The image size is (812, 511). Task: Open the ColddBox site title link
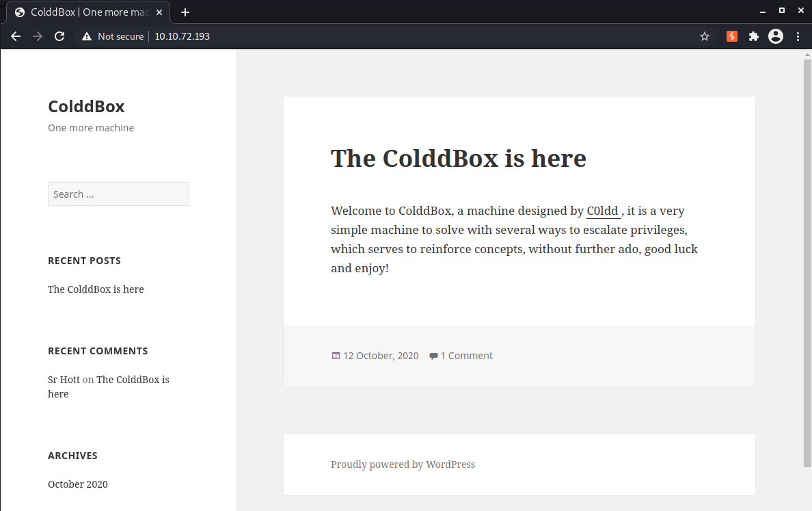(x=86, y=106)
